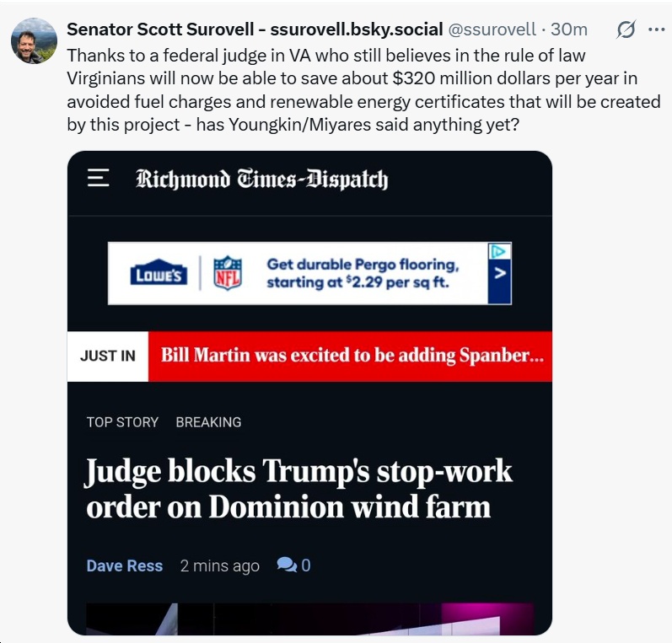Click the ad's right arrow button
This screenshot has width=672, height=643.
500,274
